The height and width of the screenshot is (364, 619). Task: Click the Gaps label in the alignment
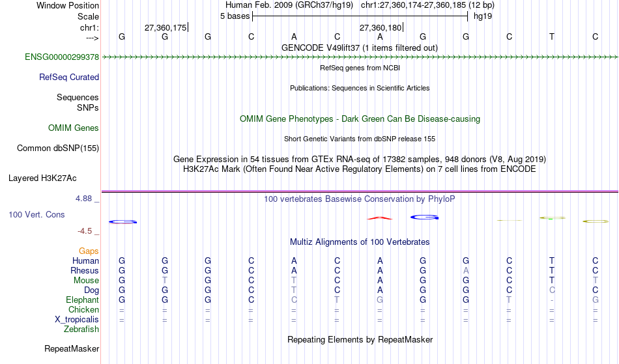click(x=89, y=251)
